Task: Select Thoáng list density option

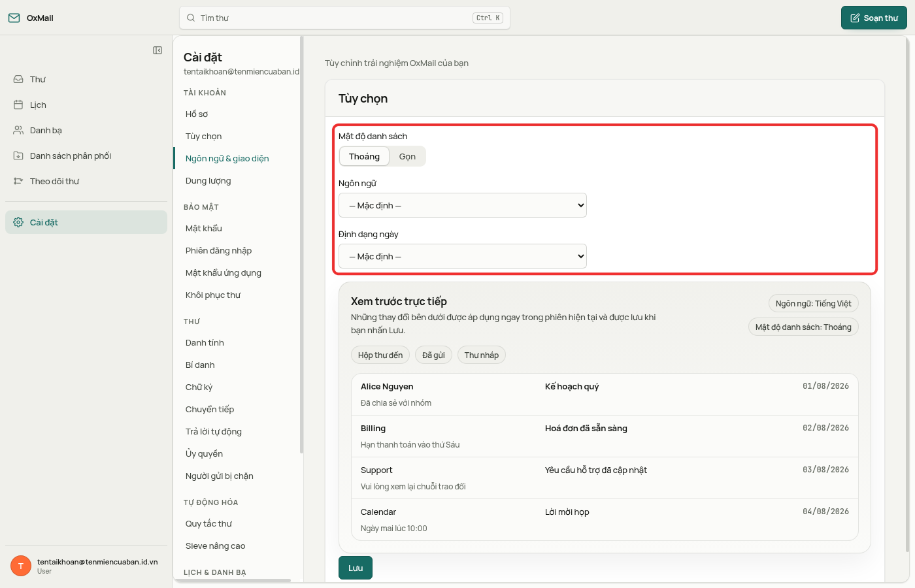Action: (364, 156)
